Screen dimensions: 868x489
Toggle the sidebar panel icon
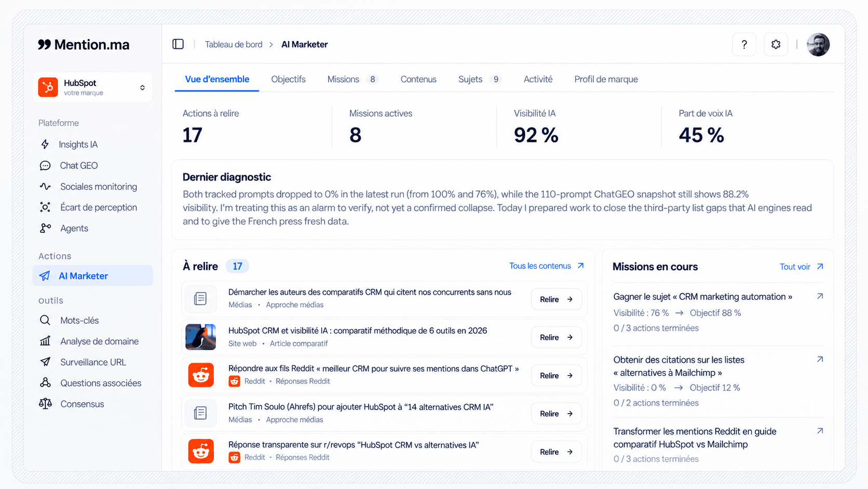point(178,44)
